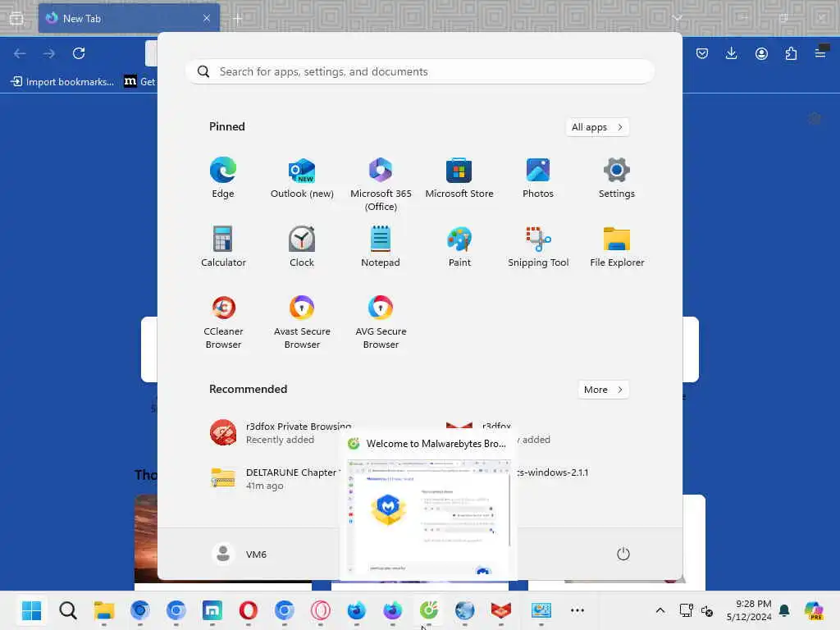Open Settings from pinned apps

(x=617, y=178)
